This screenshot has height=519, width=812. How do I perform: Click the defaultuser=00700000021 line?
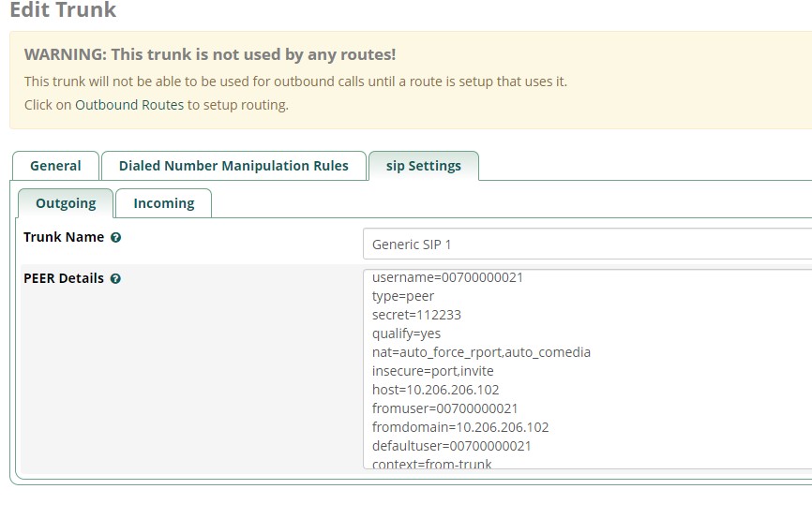(x=452, y=446)
